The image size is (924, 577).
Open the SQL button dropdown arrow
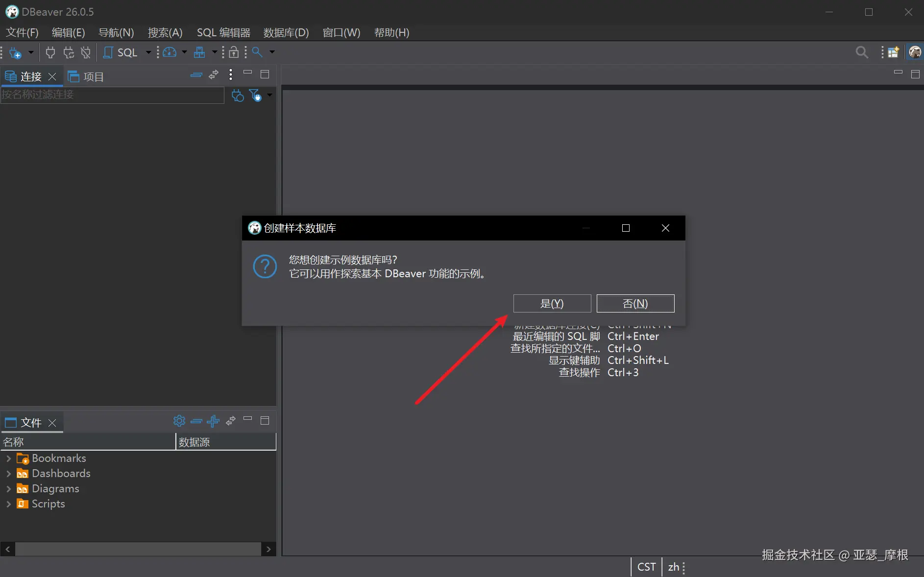click(148, 52)
